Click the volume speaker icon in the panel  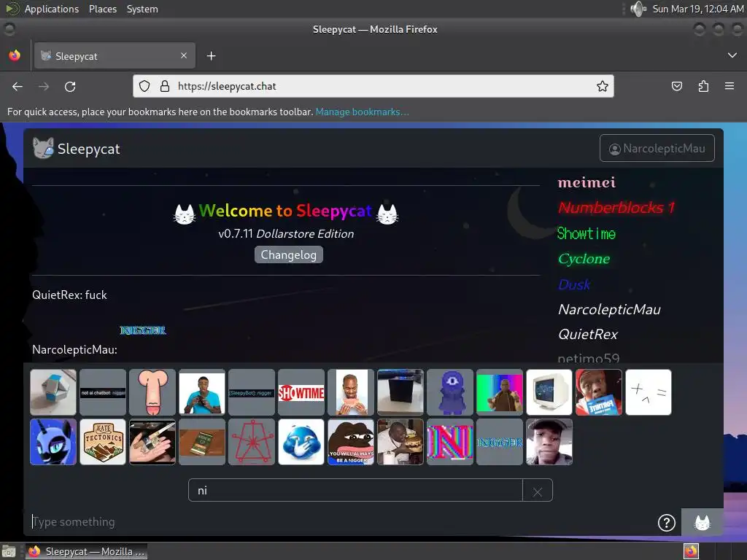tap(638, 9)
